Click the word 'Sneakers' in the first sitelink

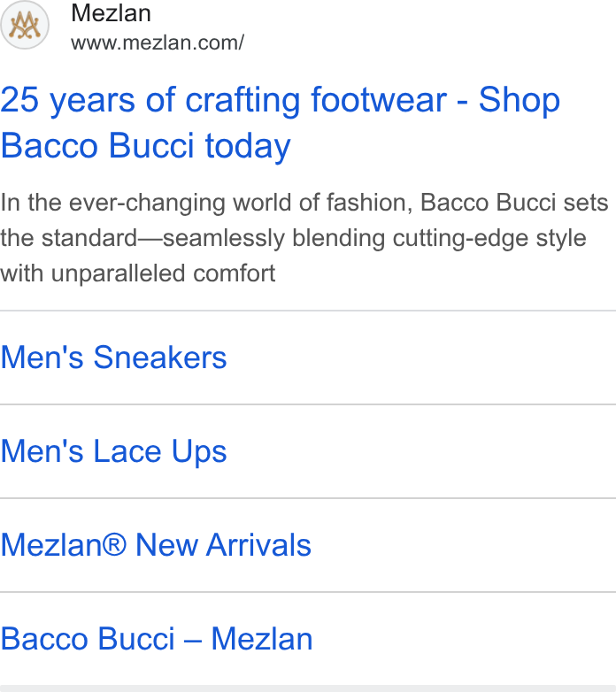click(x=160, y=357)
